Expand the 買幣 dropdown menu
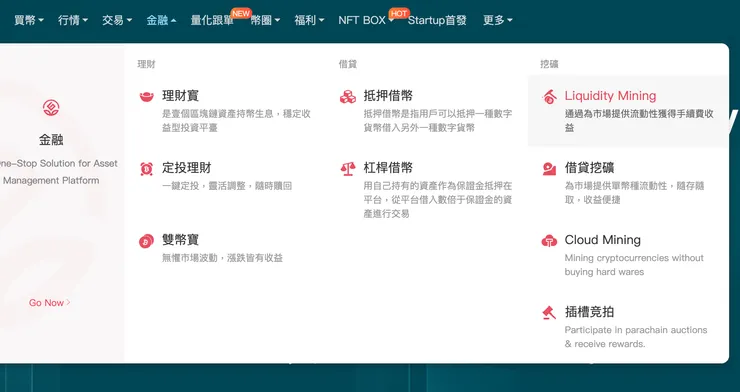The width and height of the screenshot is (740, 392). [29, 20]
